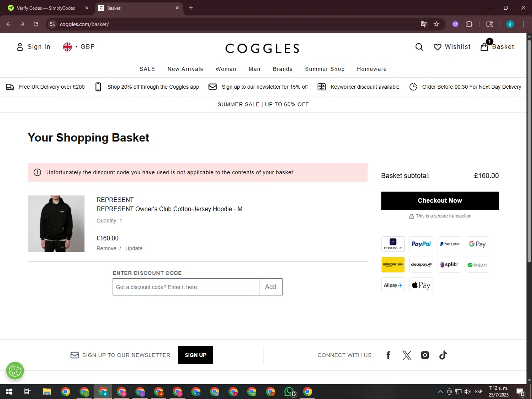Open the cookie preferences icon
Image resolution: width=532 pixels, height=399 pixels.
(x=15, y=371)
